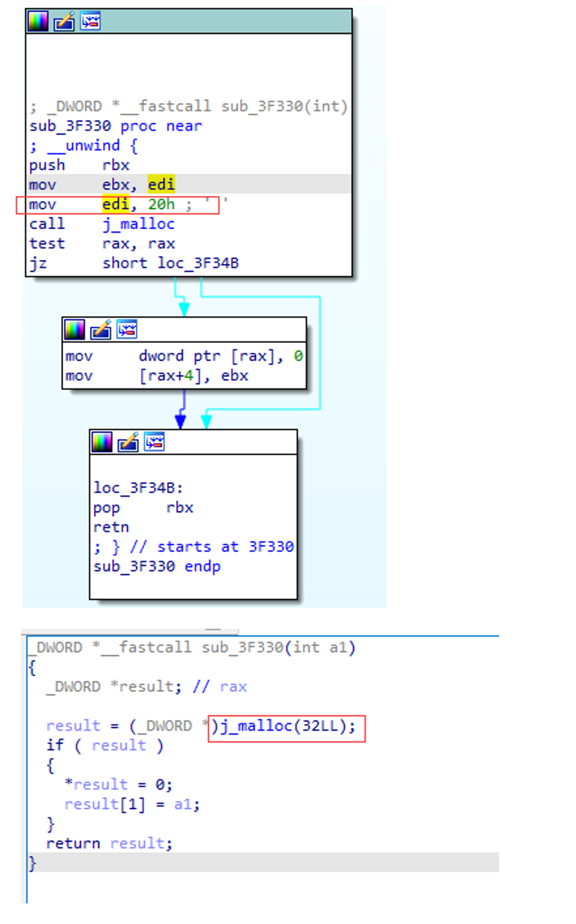The width and height of the screenshot is (576, 924).
Task: Click the return result statement
Action: coord(109,844)
